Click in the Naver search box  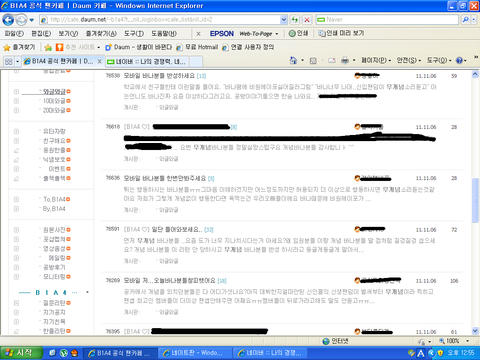(x=387, y=20)
